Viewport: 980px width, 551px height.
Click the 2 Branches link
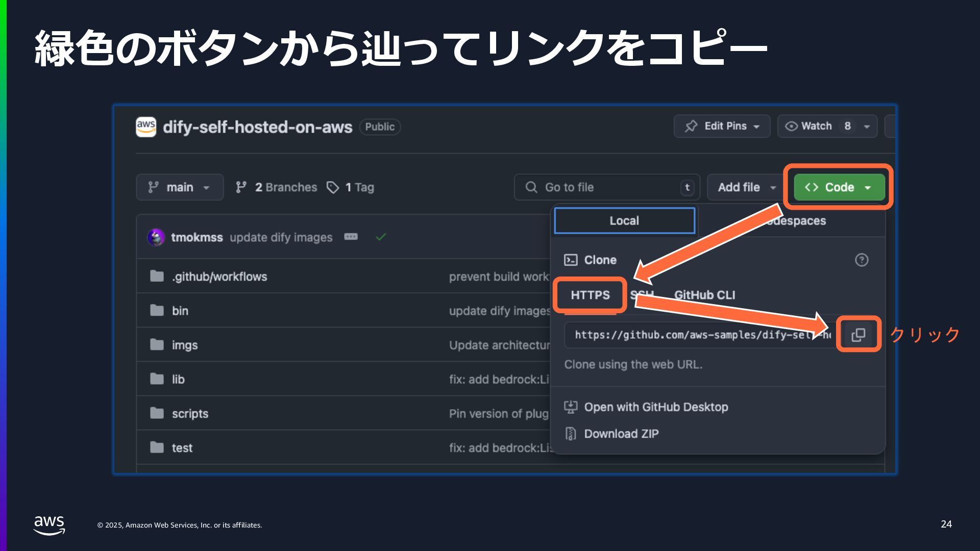point(286,187)
